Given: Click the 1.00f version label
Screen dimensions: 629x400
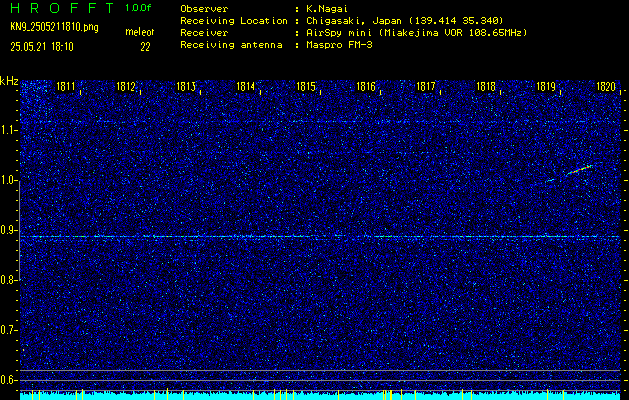Looking at the screenshot, I should pyautogui.click(x=138, y=8).
